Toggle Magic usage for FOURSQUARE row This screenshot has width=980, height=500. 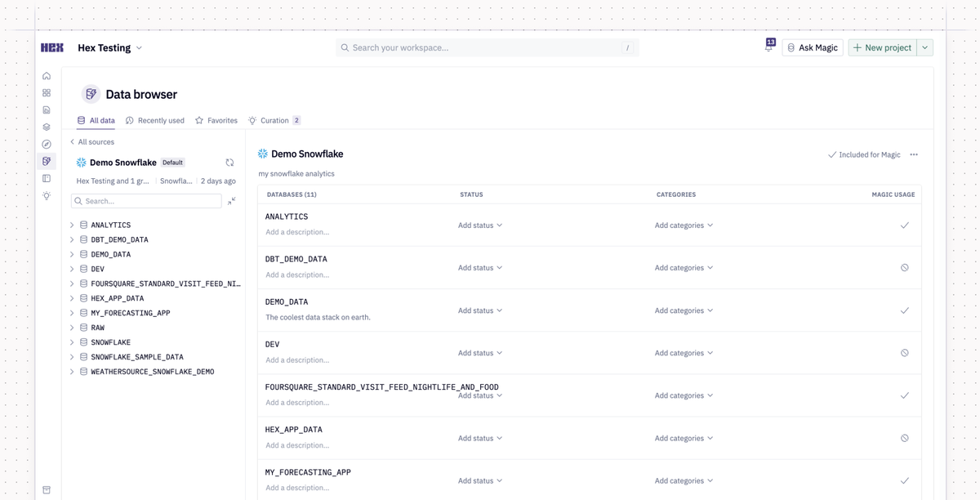tap(905, 395)
